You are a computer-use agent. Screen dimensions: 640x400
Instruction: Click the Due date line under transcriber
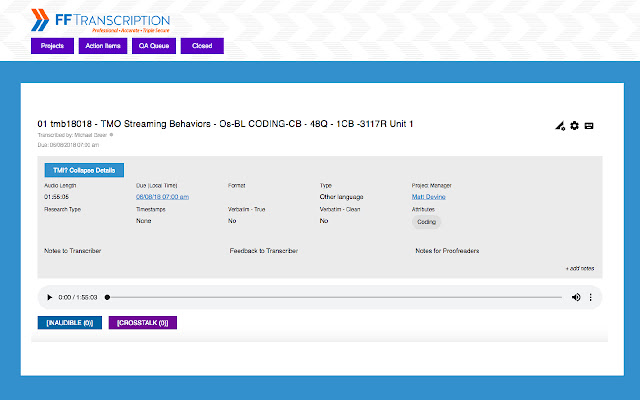click(x=68, y=145)
